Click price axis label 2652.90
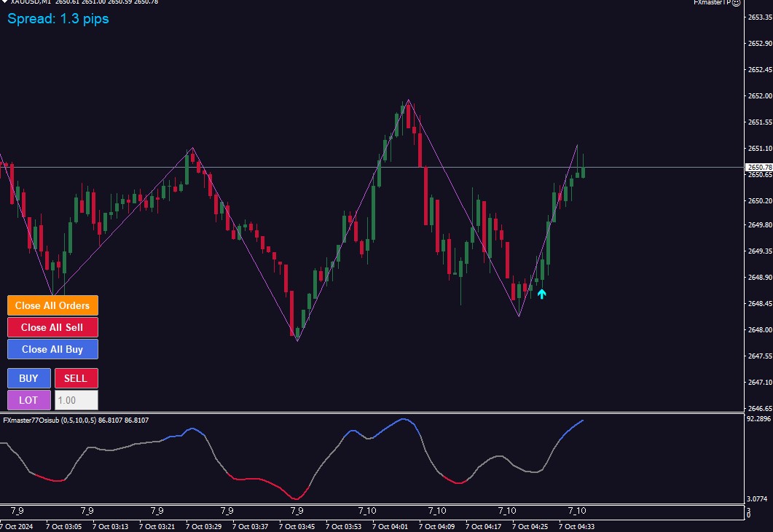The height and width of the screenshot is (532, 773). 760,44
